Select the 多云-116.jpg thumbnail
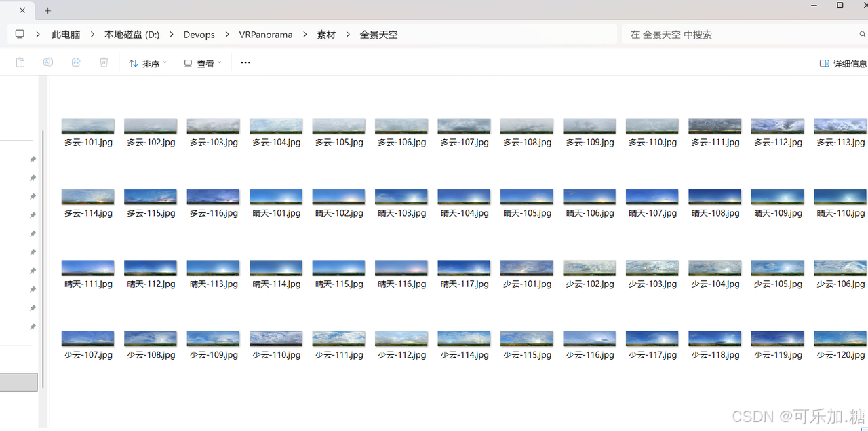Screen dimensions: 868x431 pyautogui.click(x=214, y=197)
